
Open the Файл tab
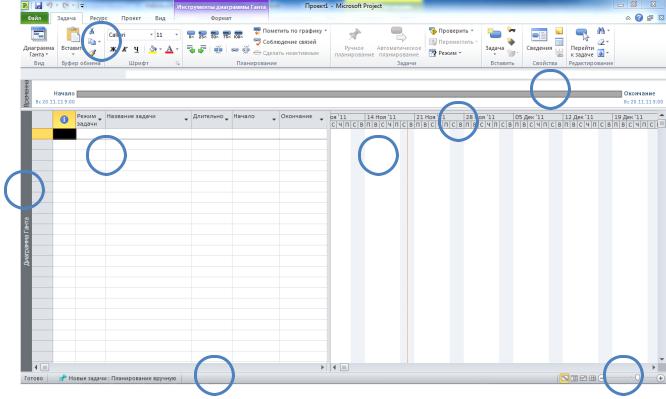click(x=34, y=18)
